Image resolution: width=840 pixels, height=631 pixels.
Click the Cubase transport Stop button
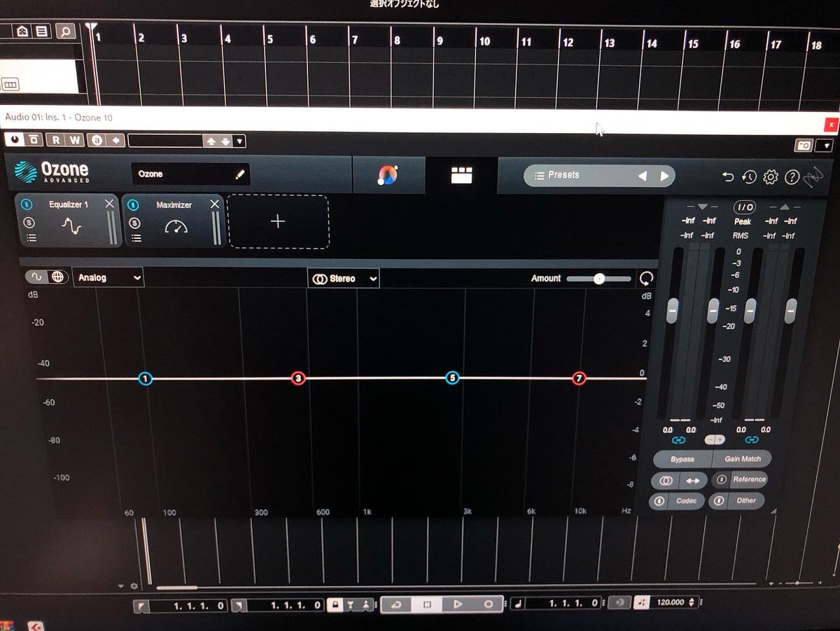pos(427,604)
